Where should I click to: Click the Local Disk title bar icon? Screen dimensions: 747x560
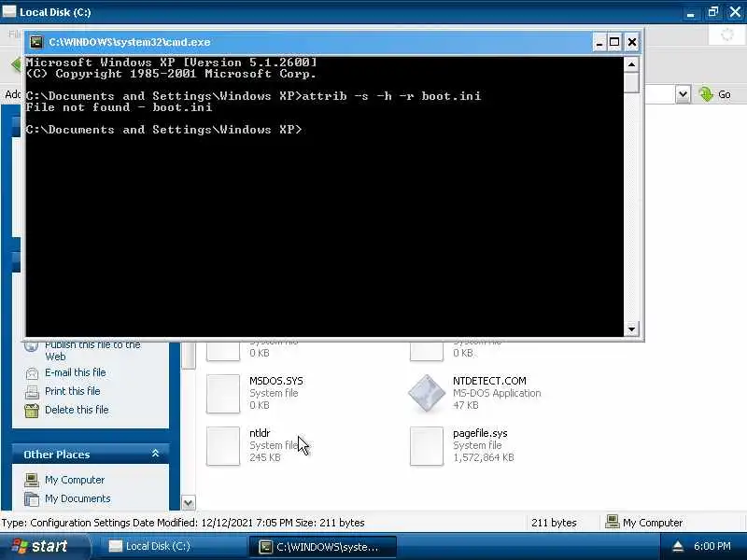point(9,11)
